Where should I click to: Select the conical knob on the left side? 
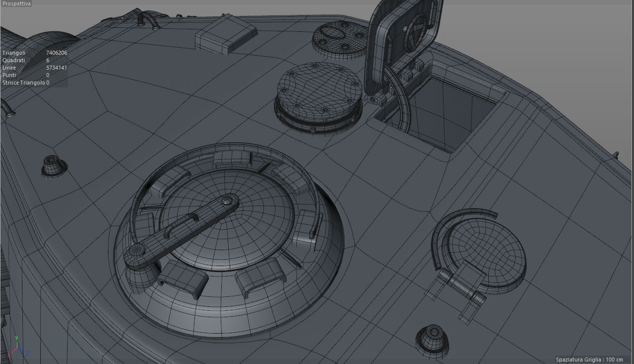54,166
